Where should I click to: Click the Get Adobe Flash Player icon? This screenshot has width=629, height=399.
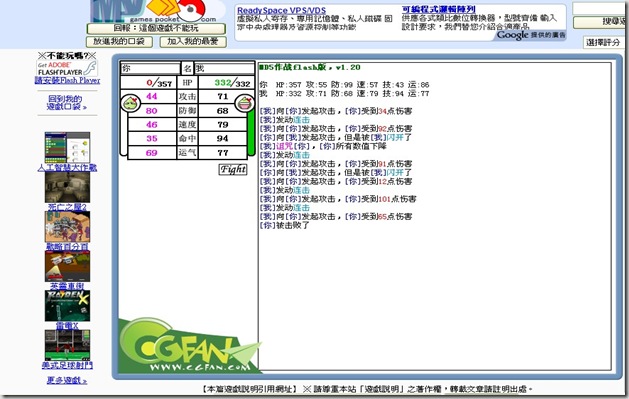click(67, 69)
